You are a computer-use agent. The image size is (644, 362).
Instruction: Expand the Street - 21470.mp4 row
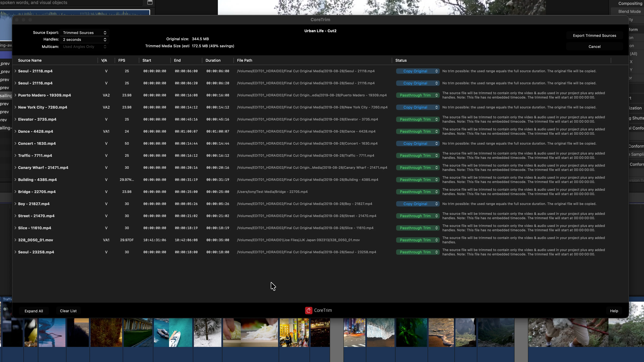15,216
